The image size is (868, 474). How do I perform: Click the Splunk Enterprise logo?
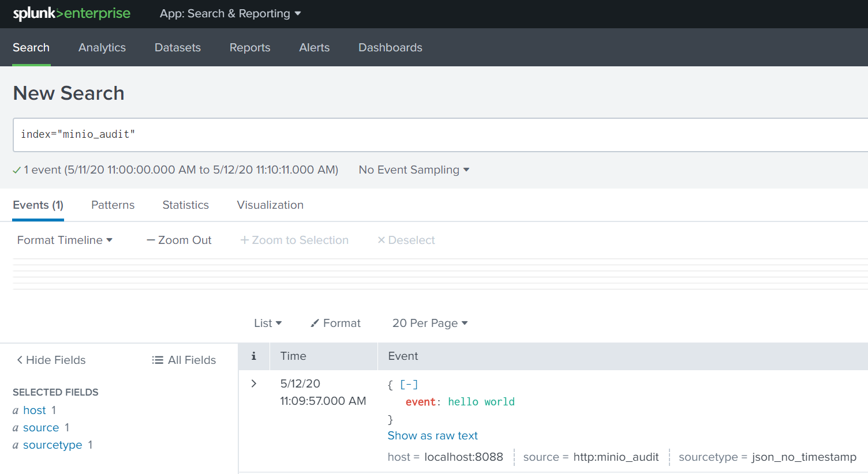[x=72, y=13]
